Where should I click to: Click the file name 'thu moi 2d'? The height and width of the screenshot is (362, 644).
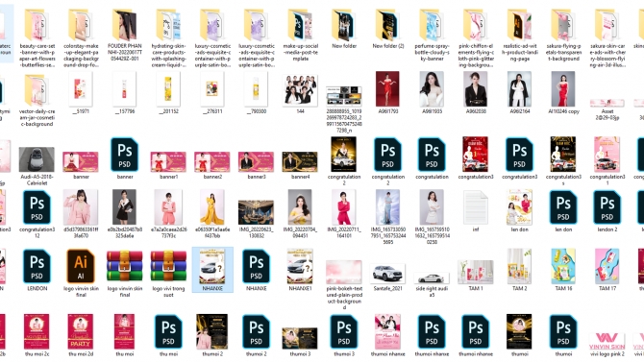81,353
